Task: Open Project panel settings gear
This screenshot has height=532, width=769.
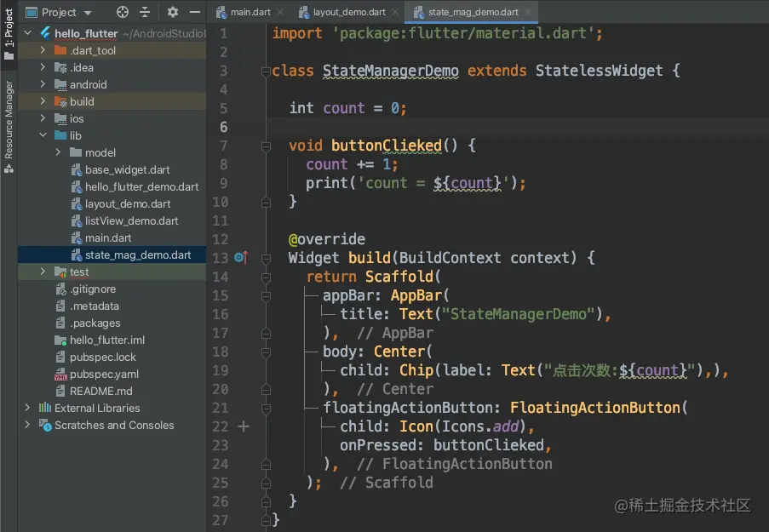Action: point(173,12)
